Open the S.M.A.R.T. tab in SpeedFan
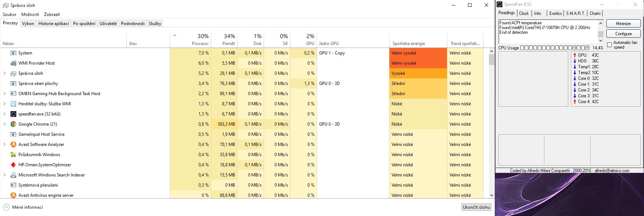The height and width of the screenshot is (216, 644). click(x=576, y=13)
